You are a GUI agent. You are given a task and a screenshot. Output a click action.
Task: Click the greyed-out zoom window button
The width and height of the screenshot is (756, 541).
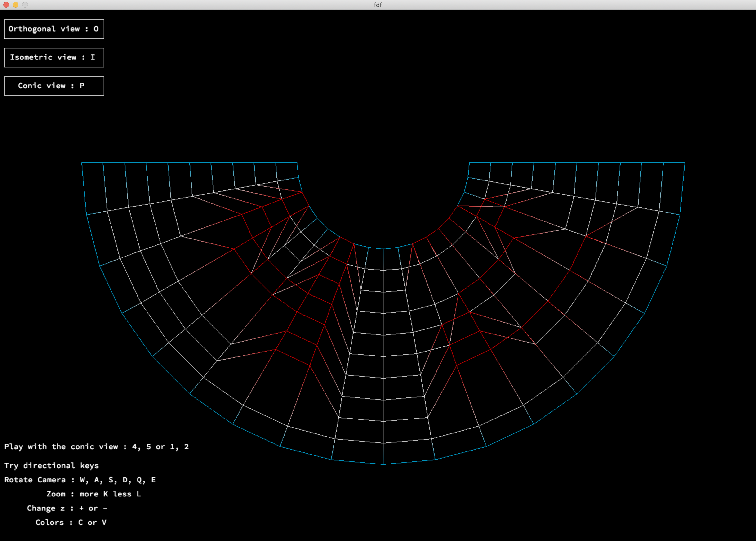[x=25, y=5]
